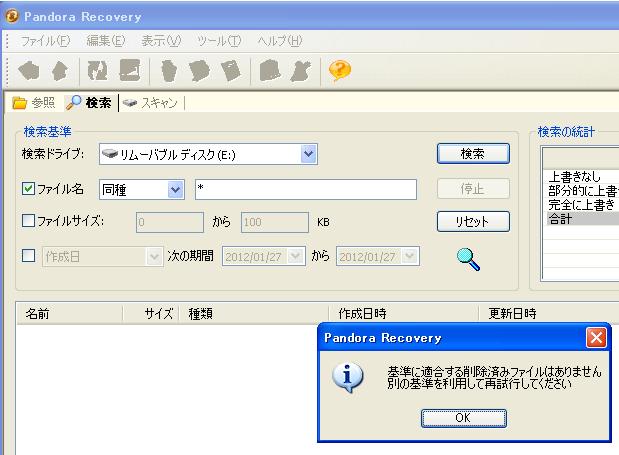Open the 検索ドライブ drive dropdown
The height and width of the screenshot is (455, 619).
coord(308,154)
